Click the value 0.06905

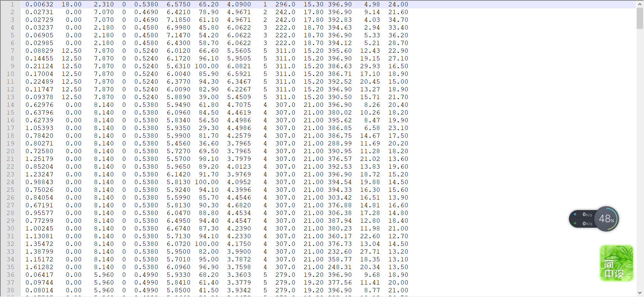pos(39,35)
